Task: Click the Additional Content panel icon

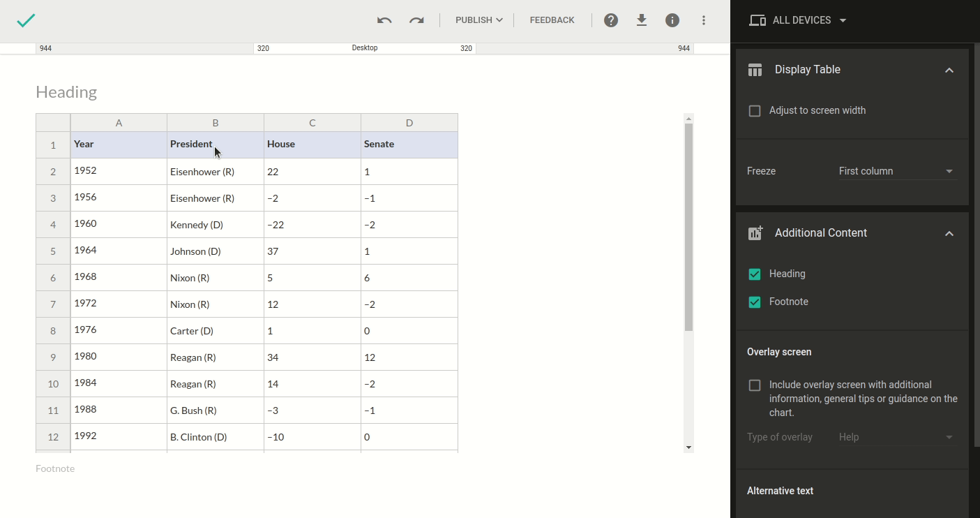Action: pyautogui.click(x=755, y=232)
